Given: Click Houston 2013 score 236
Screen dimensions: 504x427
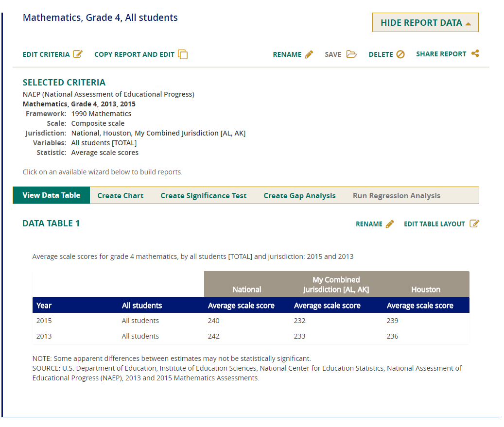Looking at the screenshot, I should click(393, 336).
